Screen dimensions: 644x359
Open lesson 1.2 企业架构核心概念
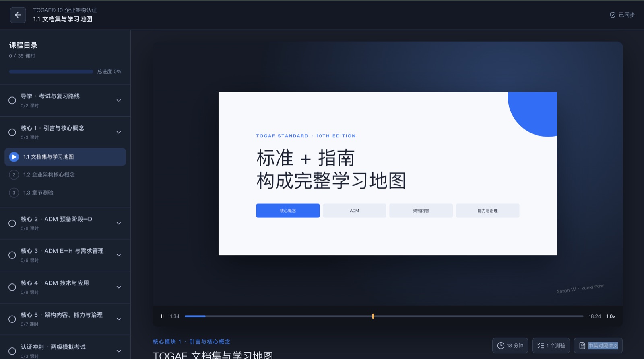[65, 174]
